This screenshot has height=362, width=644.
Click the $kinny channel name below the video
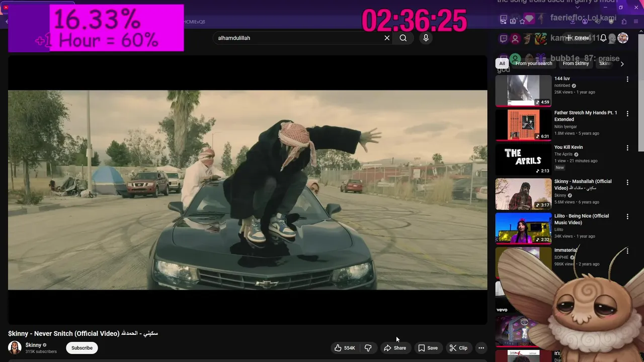tap(33, 345)
